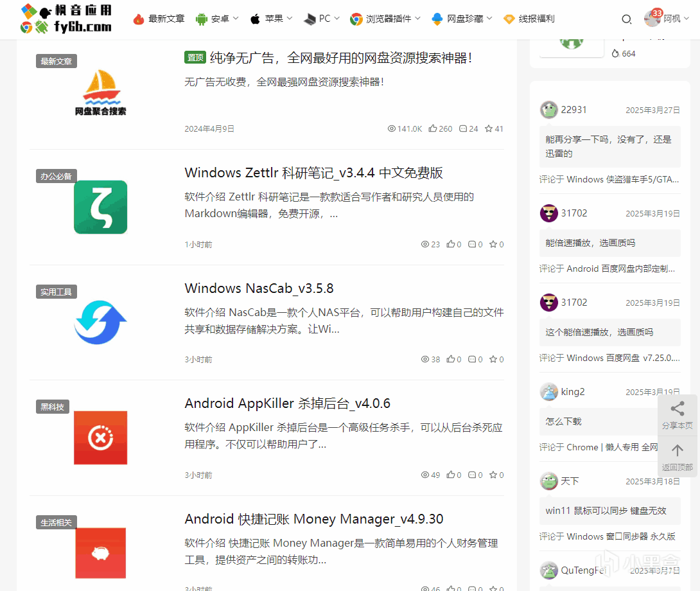Like the pinned article with 260 likes

[440, 128]
